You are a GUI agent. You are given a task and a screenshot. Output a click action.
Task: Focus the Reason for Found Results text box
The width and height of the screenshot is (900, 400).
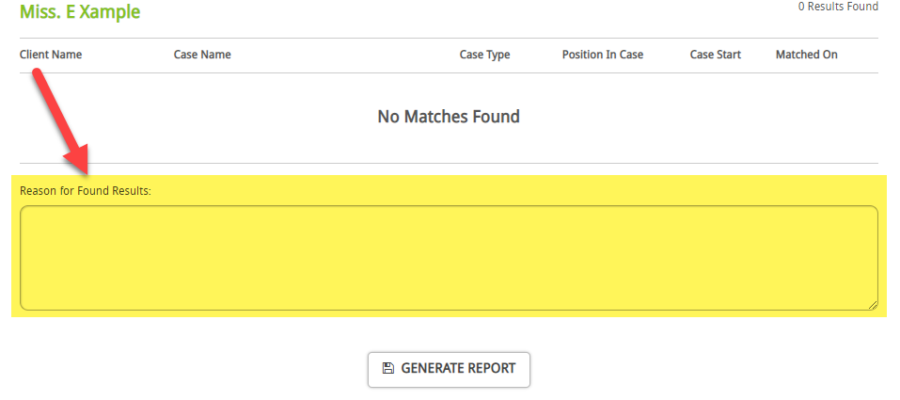pos(449,257)
